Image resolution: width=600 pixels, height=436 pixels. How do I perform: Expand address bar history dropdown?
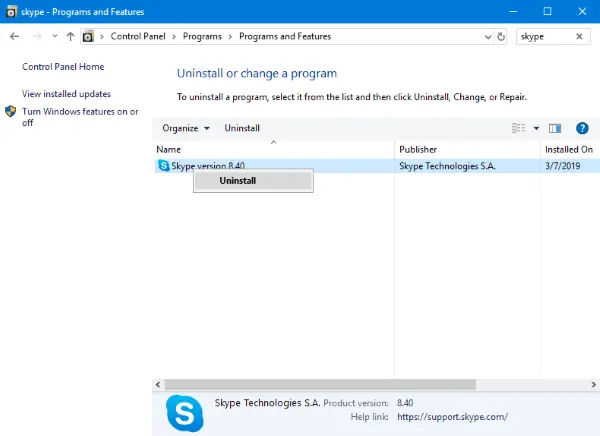(x=488, y=37)
